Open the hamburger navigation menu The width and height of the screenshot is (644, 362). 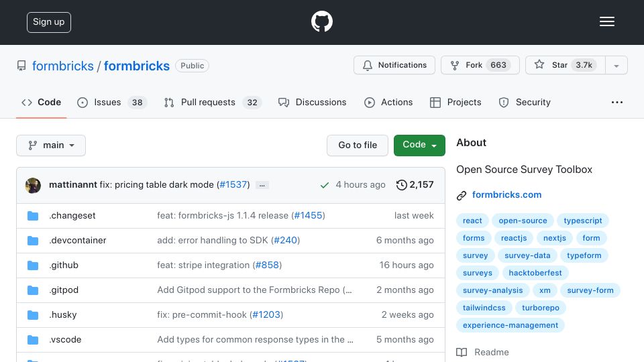(606, 21)
